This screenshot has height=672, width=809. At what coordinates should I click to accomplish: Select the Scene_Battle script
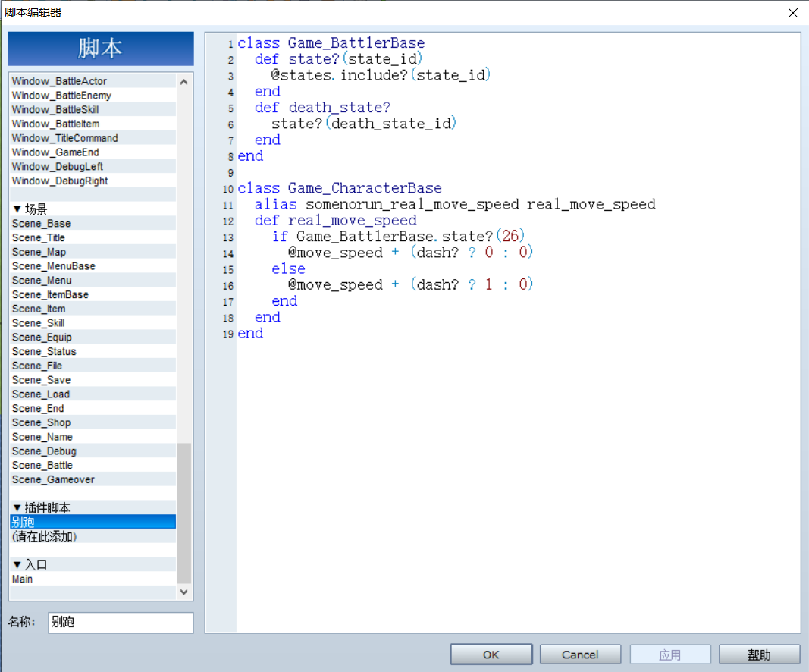(x=93, y=465)
